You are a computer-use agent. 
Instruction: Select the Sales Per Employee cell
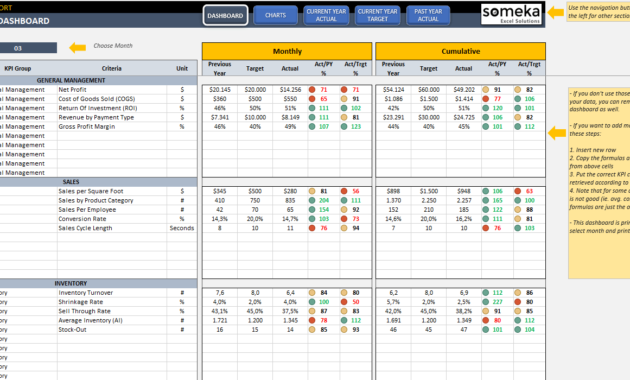pyautogui.click(x=112, y=210)
